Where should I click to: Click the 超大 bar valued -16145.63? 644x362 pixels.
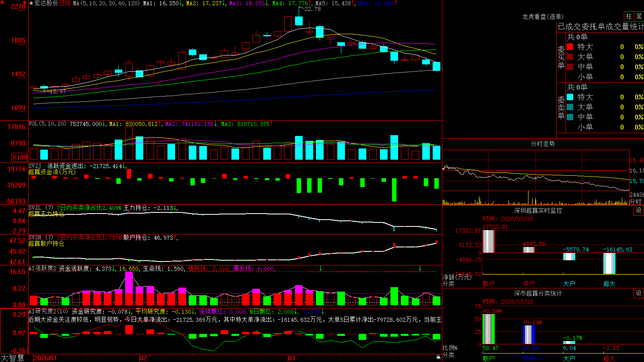tap(609, 263)
